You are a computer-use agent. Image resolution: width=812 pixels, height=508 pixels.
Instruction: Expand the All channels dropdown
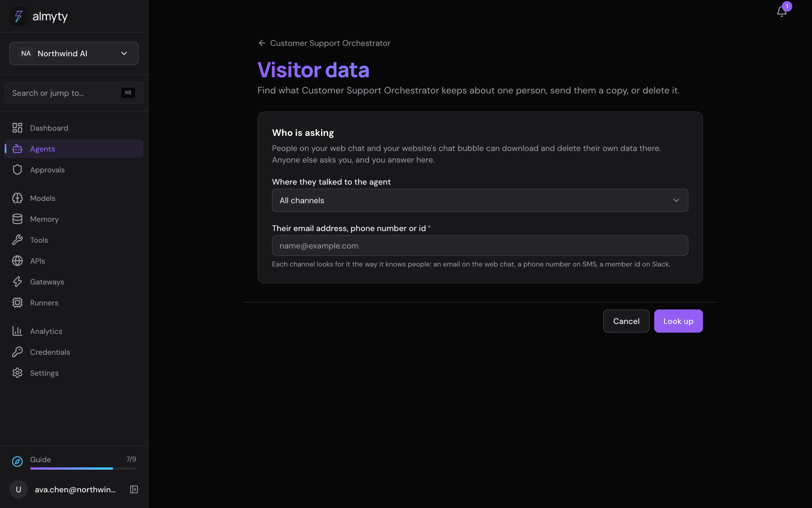point(480,200)
